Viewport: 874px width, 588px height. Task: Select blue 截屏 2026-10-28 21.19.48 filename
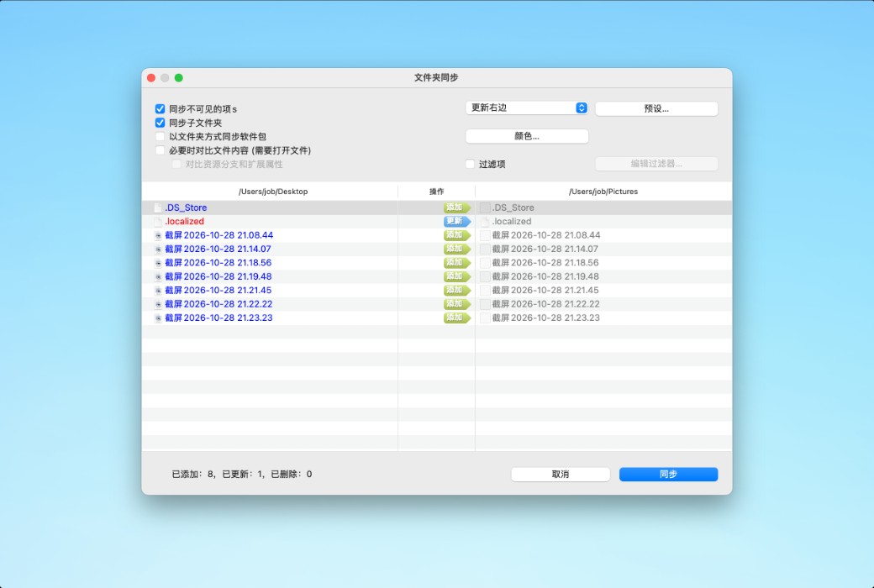coord(218,276)
